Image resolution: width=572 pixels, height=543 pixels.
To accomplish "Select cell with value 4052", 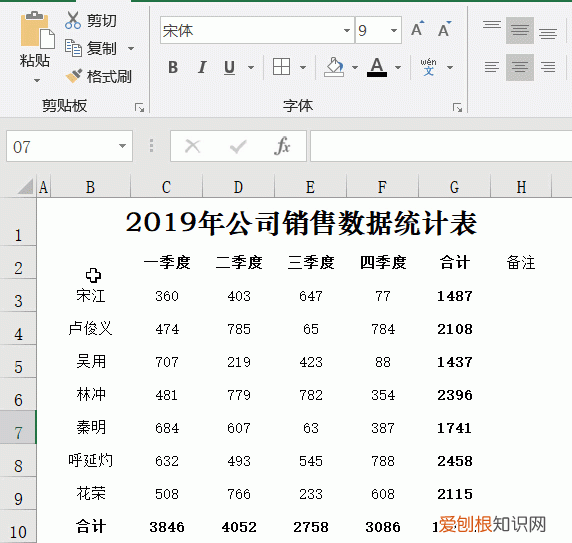I will [x=239, y=527].
